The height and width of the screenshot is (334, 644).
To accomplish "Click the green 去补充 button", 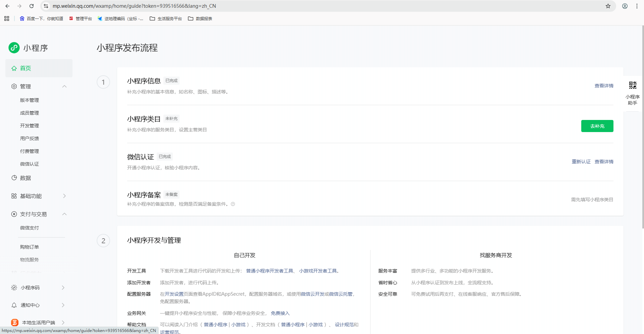I will click(597, 126).
